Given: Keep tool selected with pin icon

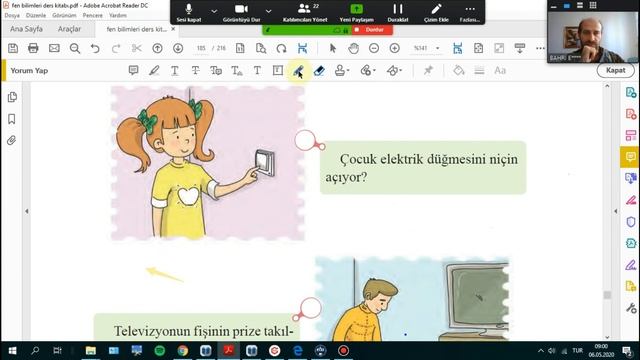Looking at the screenshot, I should [x=428, y=70].
